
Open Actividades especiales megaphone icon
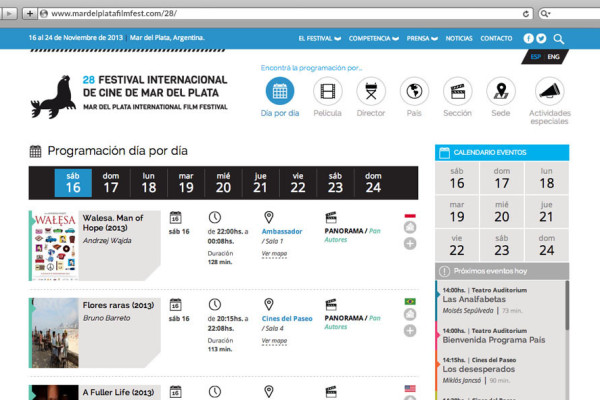tap(549, 91)
